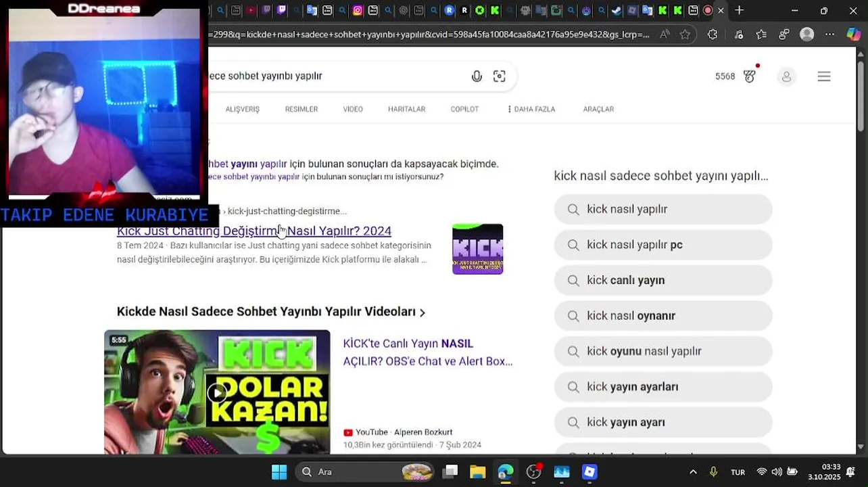868x487 pixels.
Task: Open the Rewards trophy icon next to 5568
Action: pos(750,76)
